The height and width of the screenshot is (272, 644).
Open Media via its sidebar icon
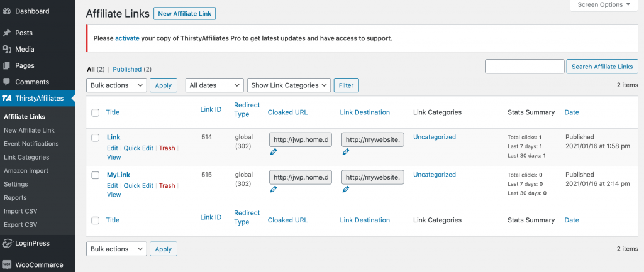click(x=6, y=49)
